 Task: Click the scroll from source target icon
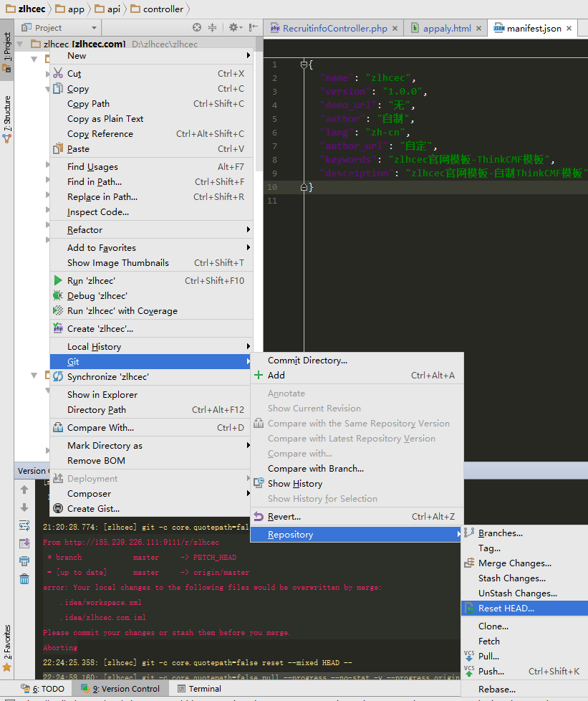tap(197, 28)
